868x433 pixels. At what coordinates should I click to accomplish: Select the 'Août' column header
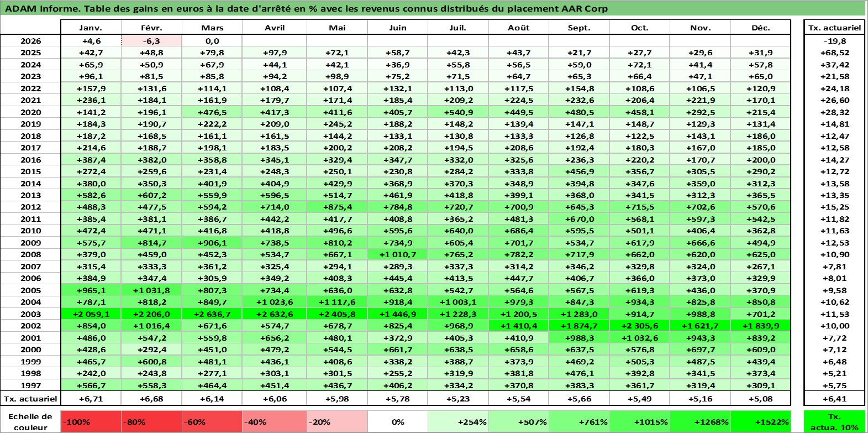[x=518, y=28]
